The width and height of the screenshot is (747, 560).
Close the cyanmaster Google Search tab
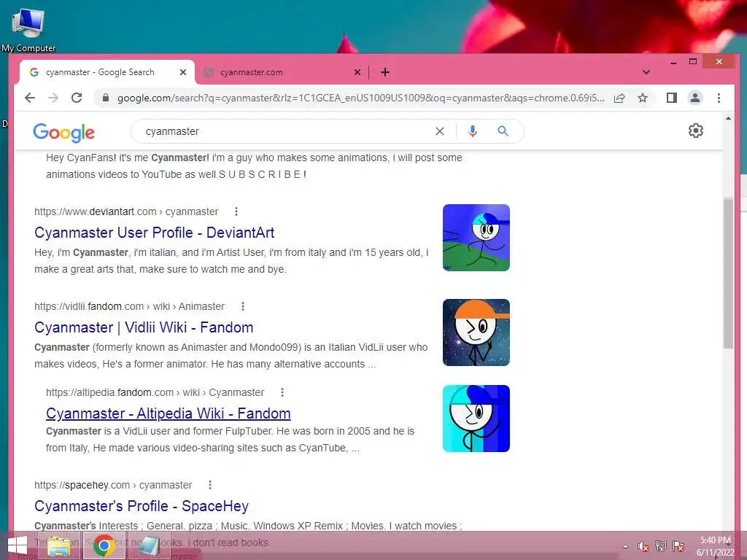click(x=183, y=72)
